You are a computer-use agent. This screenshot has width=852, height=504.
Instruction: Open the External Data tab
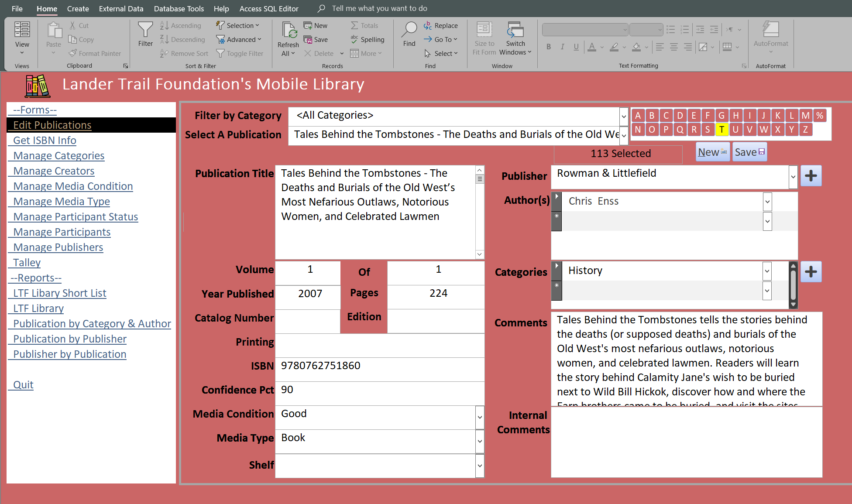point(121,8)
